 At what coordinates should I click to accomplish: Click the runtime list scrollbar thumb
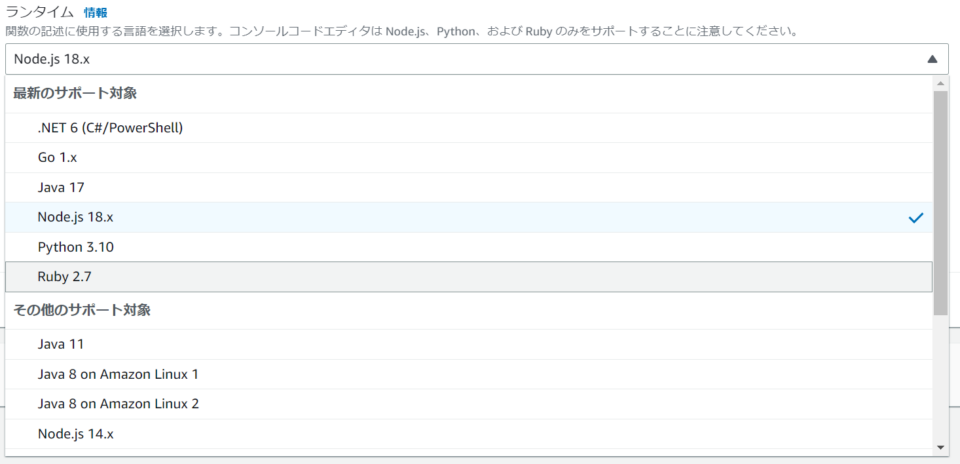tap(940, 200)
